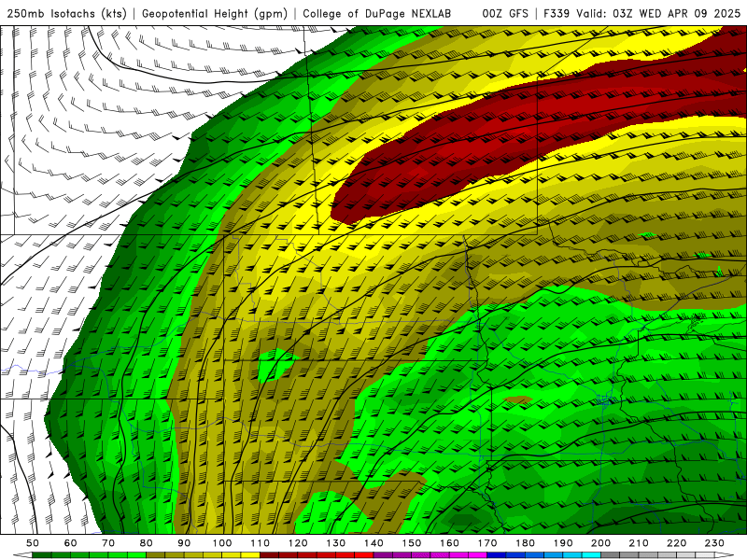Viewport: 747px width, 560px height.
Task: Click the legend value '170'
Action: 487,543
